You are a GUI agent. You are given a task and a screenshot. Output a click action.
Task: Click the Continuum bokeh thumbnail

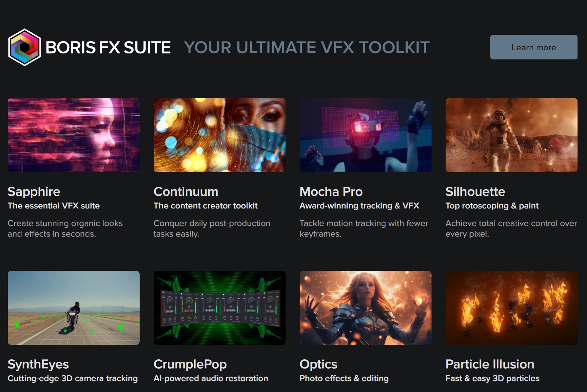click(219, 135)
